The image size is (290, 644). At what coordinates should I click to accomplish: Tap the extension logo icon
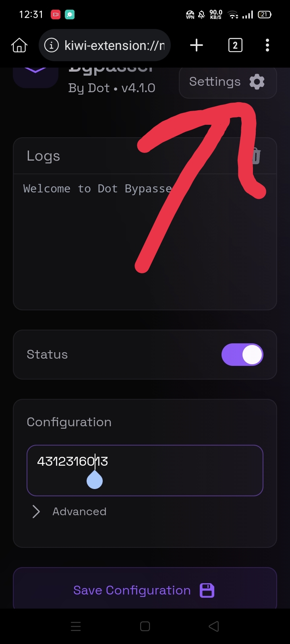35,76
